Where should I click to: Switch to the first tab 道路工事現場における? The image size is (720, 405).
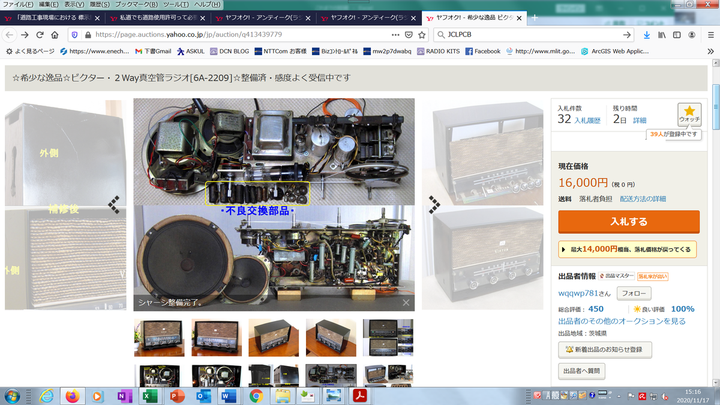click(50, 19)
